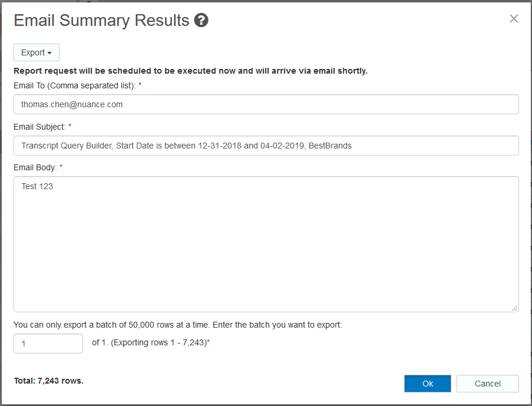Focus the Email To address field
Screen dimensions: 532x406
pyautogui.click(x=266, y=104)
